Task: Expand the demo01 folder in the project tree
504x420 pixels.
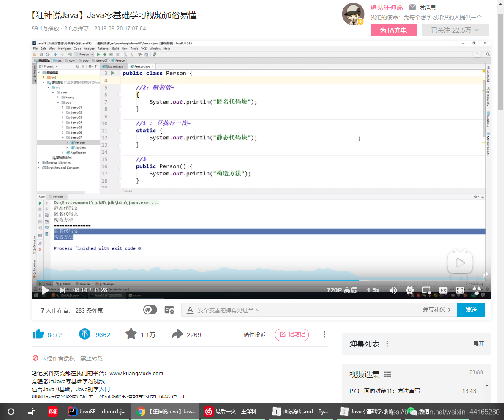Action: [63, 107]
